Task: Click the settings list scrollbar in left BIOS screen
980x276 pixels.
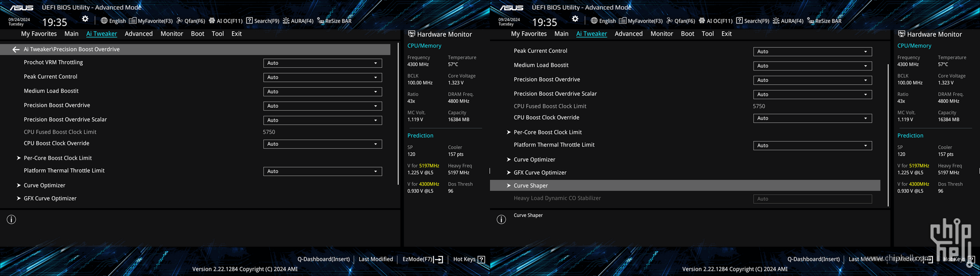Action: click(x=399, y=114)
